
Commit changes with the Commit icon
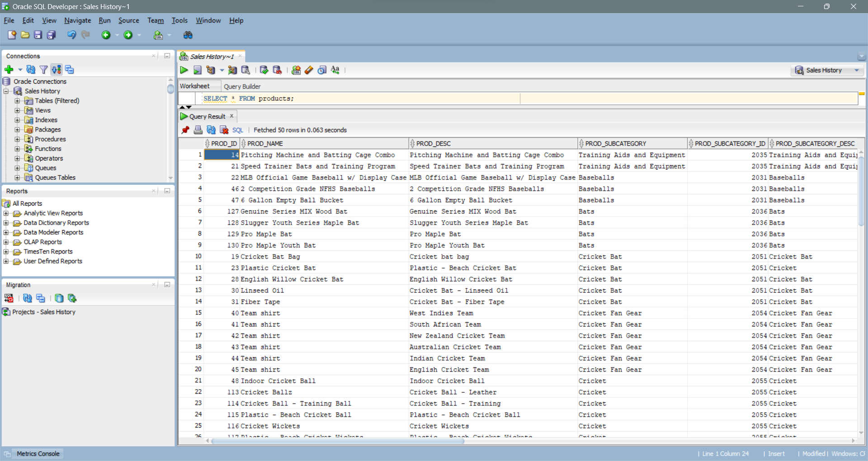click(x=264, y=70)
